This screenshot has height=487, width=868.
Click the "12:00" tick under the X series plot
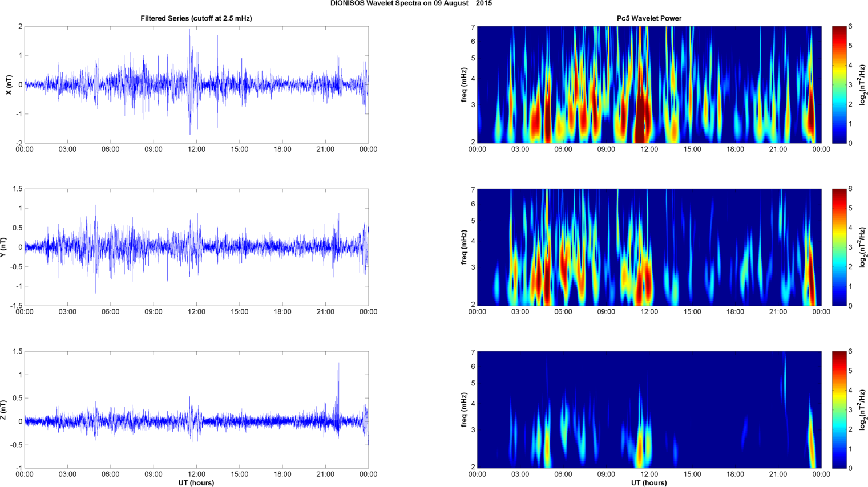pos(196,149)
